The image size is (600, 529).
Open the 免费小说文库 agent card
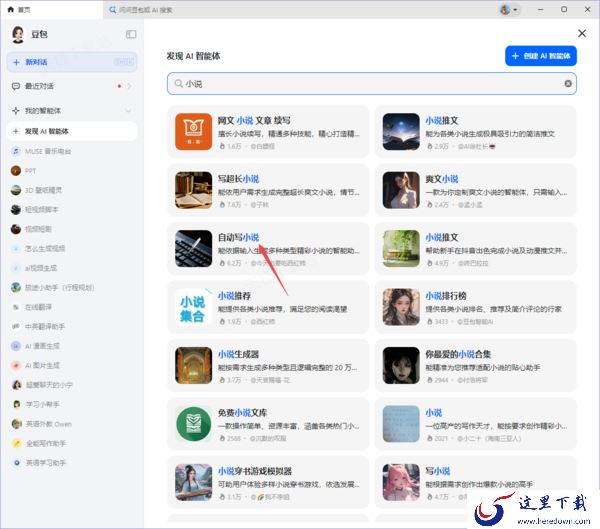point(268,424)
